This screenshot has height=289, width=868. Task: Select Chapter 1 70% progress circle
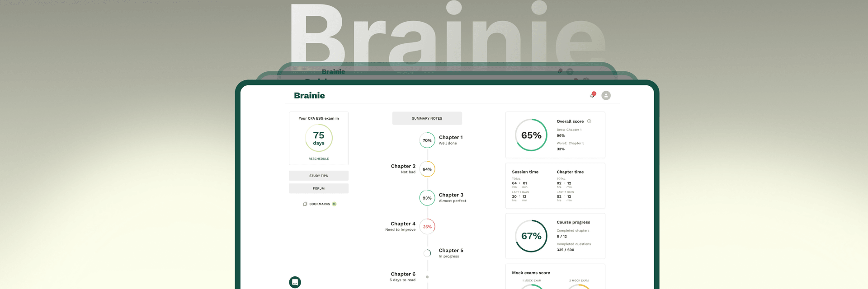[427, 140]
